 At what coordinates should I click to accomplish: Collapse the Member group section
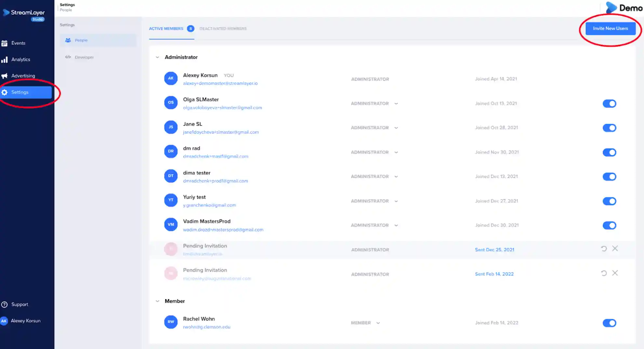pyautogui.click(x=157, y=301)
